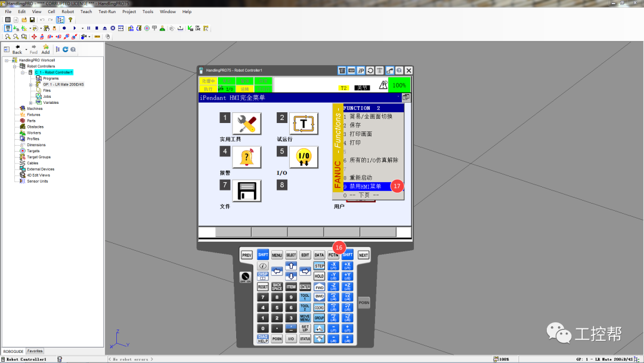The width and height of the screenshot is (644, 363).
Task: Toggle the teach pendant OFF/ON switch
Action: coord(245,277)
